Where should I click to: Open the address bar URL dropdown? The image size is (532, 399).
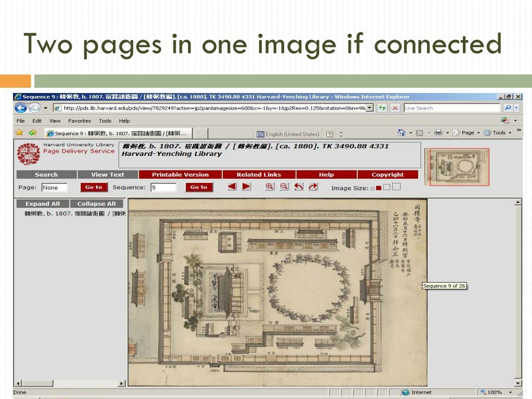click(370, 108)
